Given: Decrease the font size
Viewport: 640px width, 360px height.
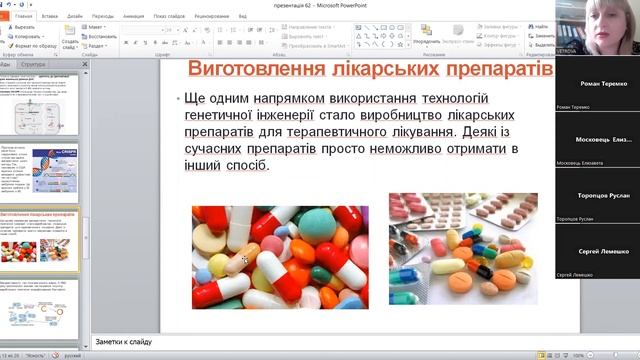Looking at the screenshot, I should [194, 30].
